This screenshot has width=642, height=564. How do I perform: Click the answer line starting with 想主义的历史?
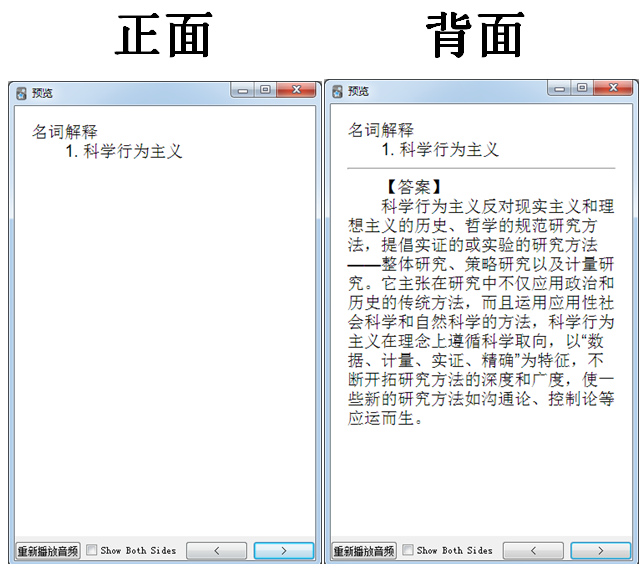(472, 226)
